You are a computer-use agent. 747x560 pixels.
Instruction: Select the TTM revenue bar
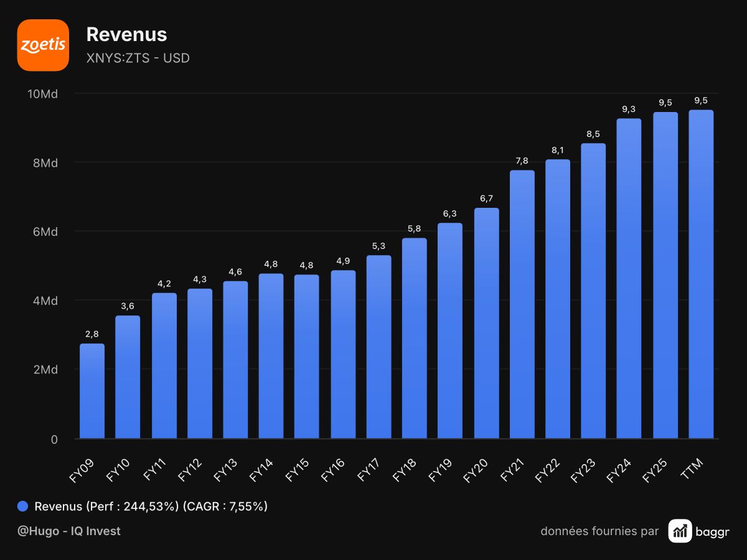click(x=701, y=274)
